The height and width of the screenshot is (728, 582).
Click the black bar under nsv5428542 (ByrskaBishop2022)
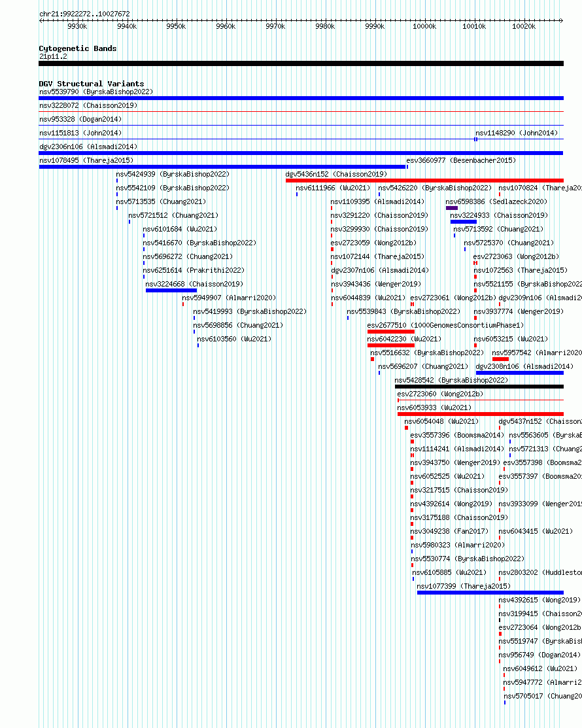click(479, 387)
